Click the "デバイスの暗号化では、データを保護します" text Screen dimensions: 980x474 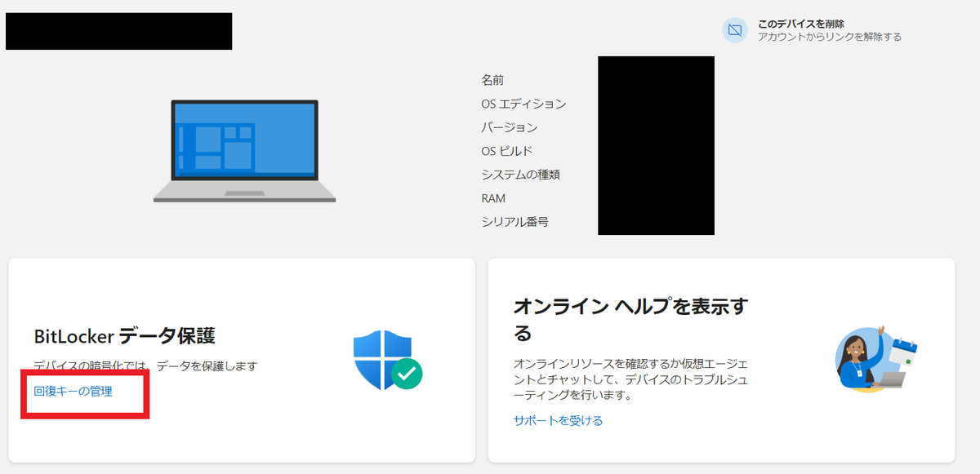(145, 366)
